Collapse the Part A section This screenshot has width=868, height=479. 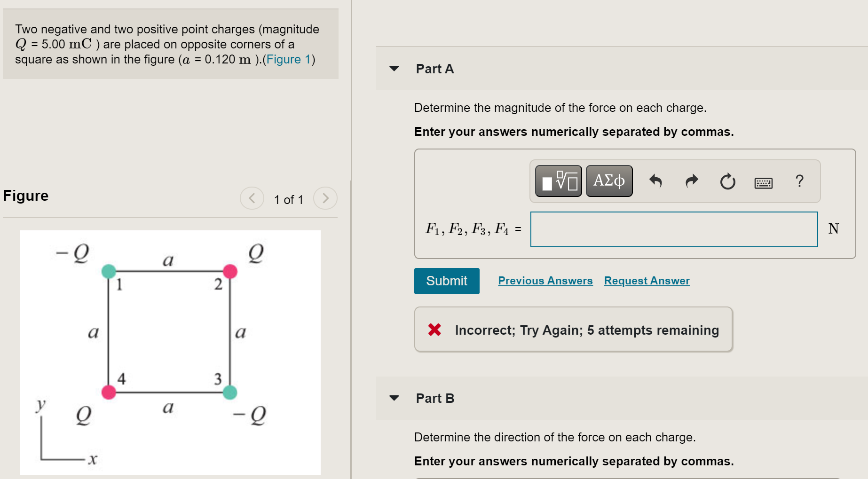394,69
